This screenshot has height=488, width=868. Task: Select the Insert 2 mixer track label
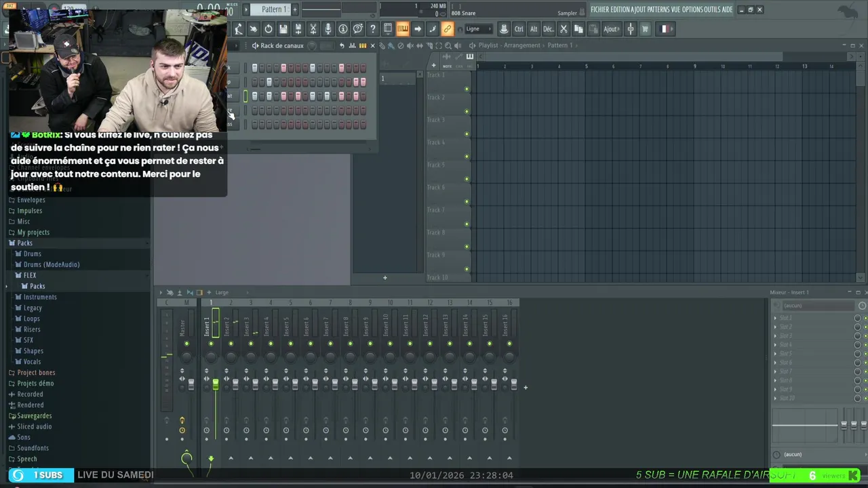pos(226,327)
